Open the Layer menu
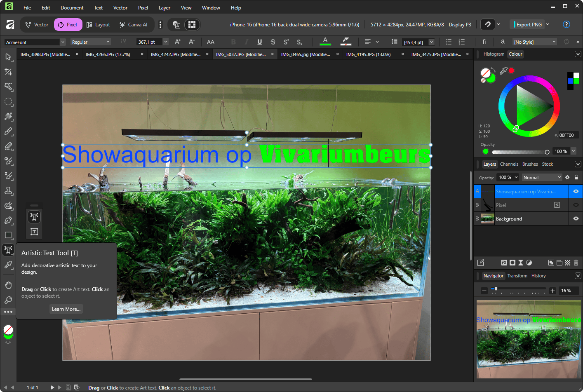The height and width of the screenshot is (392, 583). (164, 8)
